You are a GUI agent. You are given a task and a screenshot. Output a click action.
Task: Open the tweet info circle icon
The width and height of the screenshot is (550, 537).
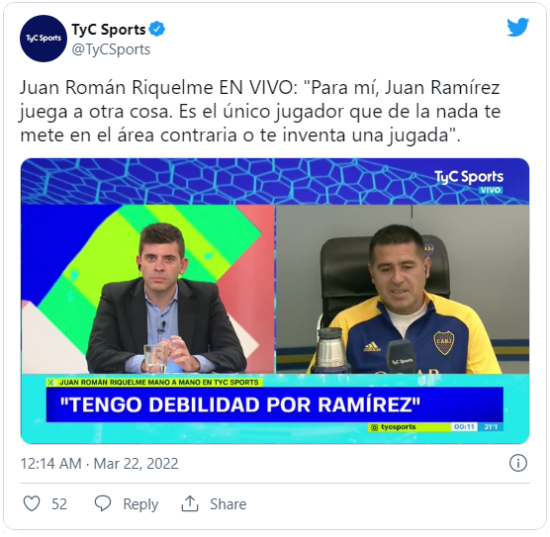pyautogui.click(x=518, y=463)
